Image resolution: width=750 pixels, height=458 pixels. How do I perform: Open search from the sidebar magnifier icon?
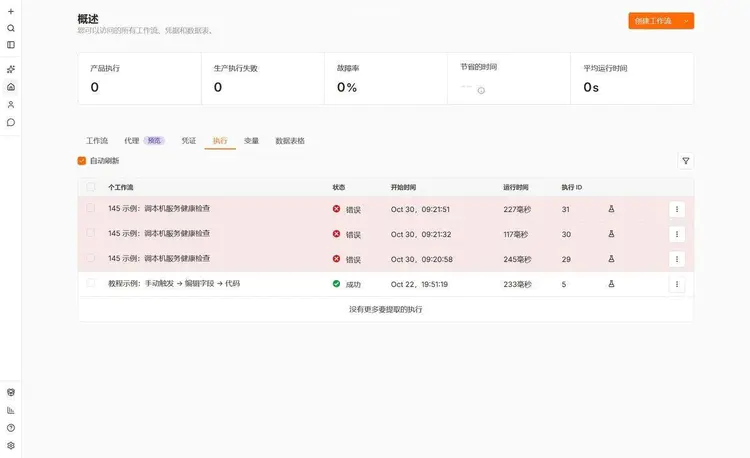tap(11, 28)
